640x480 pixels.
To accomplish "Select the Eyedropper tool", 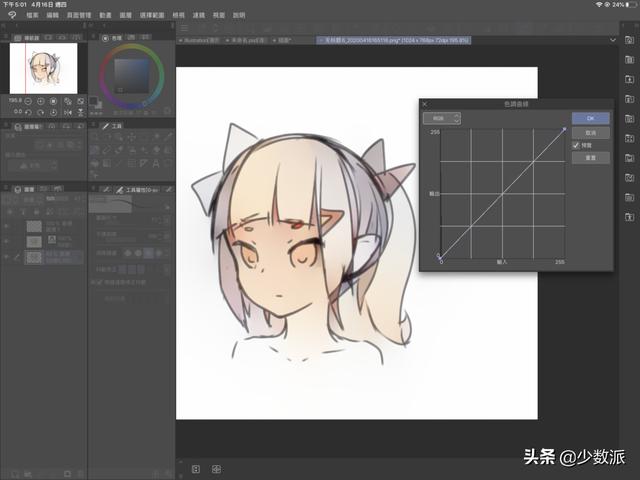I will point(168,136).
